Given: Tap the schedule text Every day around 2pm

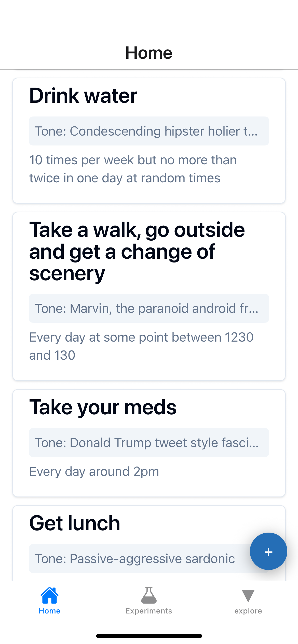Looking at the screenshot, I should [94, 471].
